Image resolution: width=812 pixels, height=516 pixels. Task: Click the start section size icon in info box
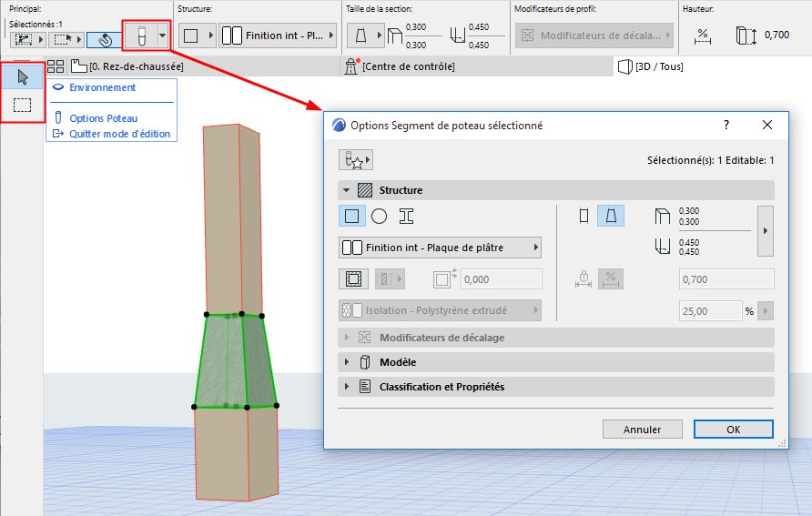pyautogui.click(x=395, y=35)
